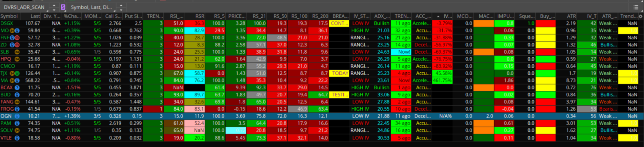
Task: Click the 24-hour badge beside FANG
Action: tap(17, 102)
